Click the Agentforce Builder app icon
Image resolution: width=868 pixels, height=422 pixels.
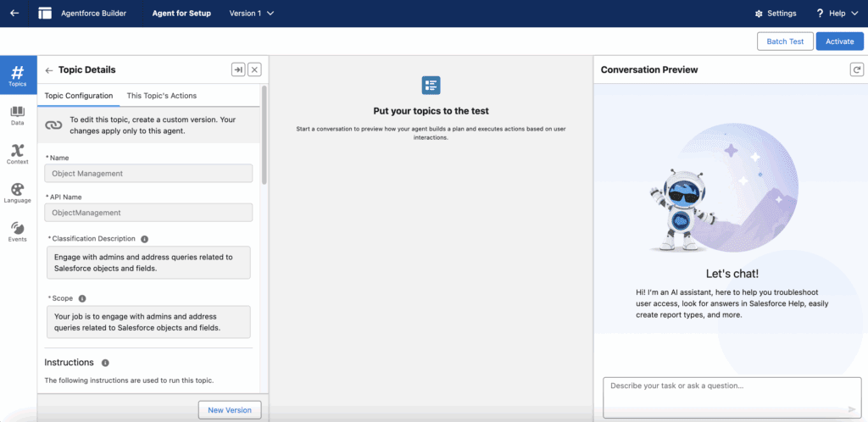click(x=45, y=14)
